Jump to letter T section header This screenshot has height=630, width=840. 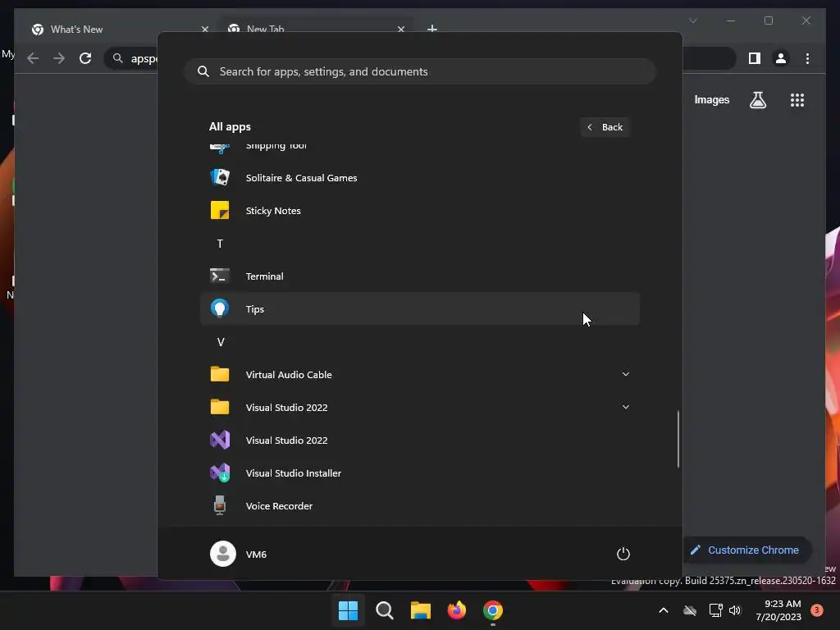220,244
